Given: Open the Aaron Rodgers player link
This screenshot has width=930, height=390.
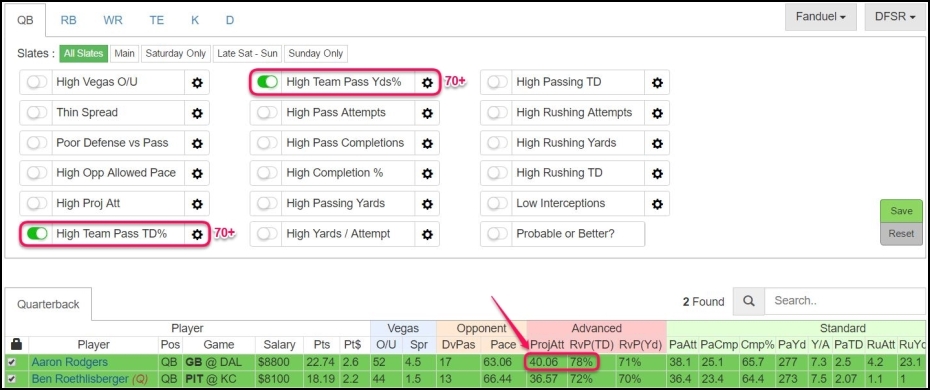Looking at the screenshot, I should pos(70,362).
